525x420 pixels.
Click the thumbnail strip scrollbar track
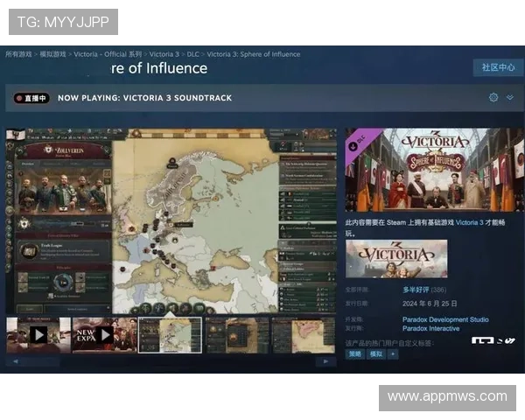(171, 360)
